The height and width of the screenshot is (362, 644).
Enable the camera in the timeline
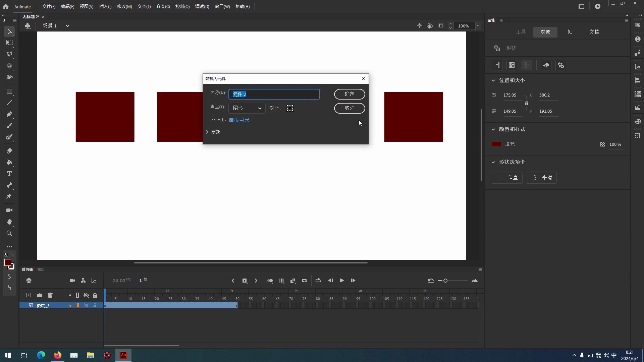click(x=72, y=281)
